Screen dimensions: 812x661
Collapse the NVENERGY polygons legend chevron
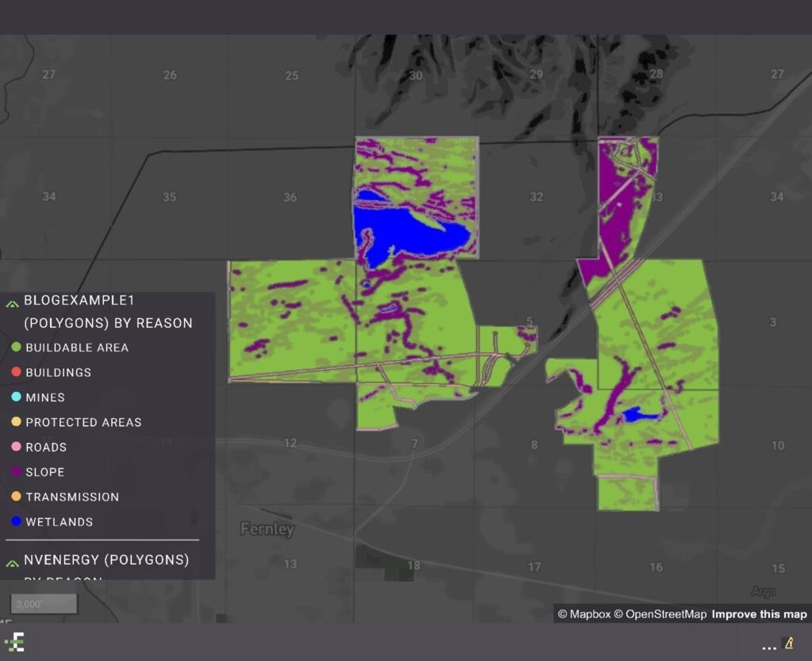[13, 561]
